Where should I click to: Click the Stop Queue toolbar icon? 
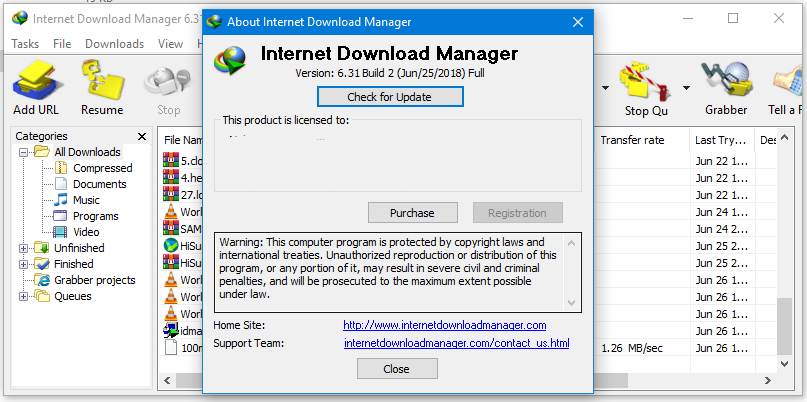tap(646, 81)
